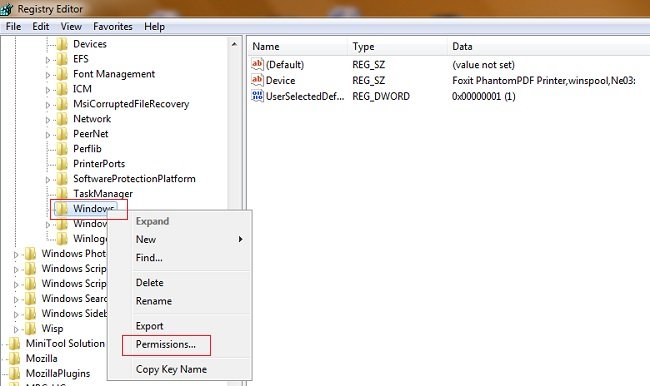Expand the SoftwareProtectionPlatform key
The width and height of the screenshot is (650, 386).
pyautogui.click(x=48, y=180)
